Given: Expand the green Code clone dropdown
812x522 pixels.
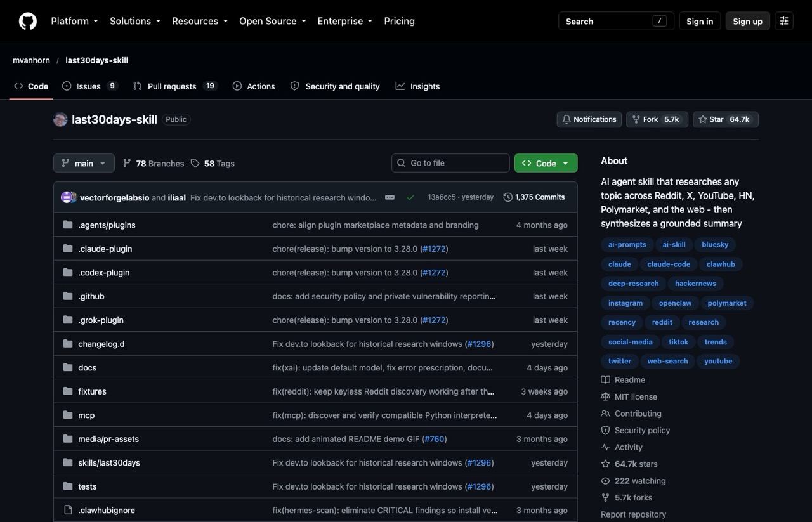Looking at the screenshot, I should click(546, 163).
